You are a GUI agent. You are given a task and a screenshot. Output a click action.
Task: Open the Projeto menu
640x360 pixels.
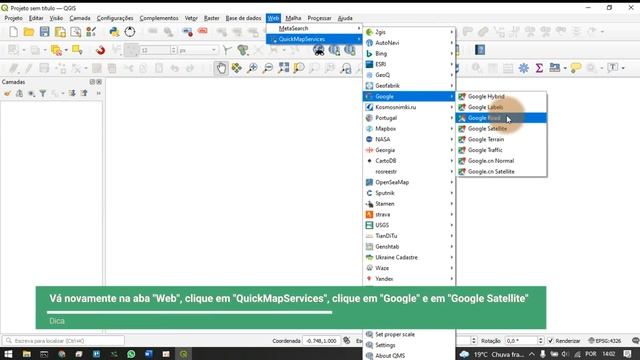pos(13,18)
